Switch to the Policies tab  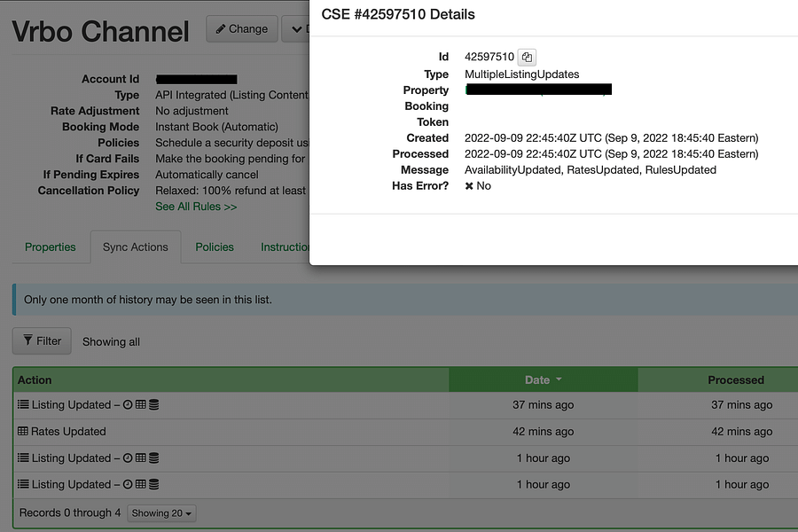pos(215,247)
